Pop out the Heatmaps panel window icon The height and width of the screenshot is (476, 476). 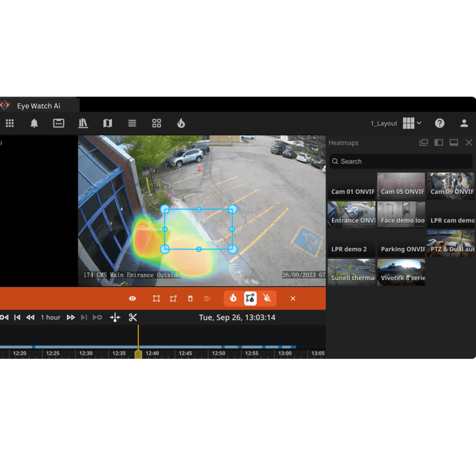tap(424, 143)
